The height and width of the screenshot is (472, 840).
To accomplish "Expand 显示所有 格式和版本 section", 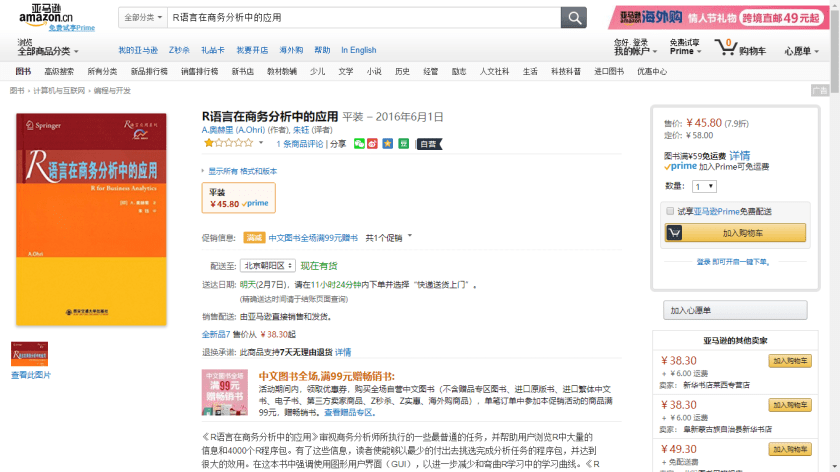I will click(x=241, y=171).
